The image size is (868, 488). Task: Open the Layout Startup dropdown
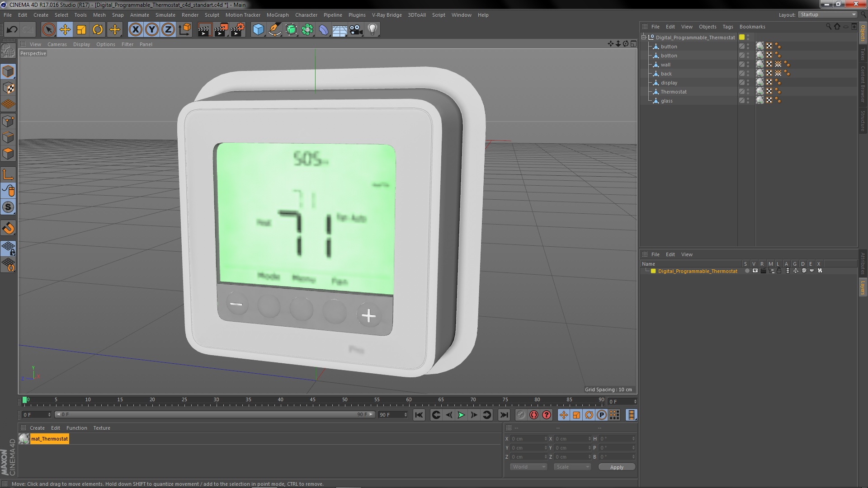pyautogui.click(x=828, y=15)
